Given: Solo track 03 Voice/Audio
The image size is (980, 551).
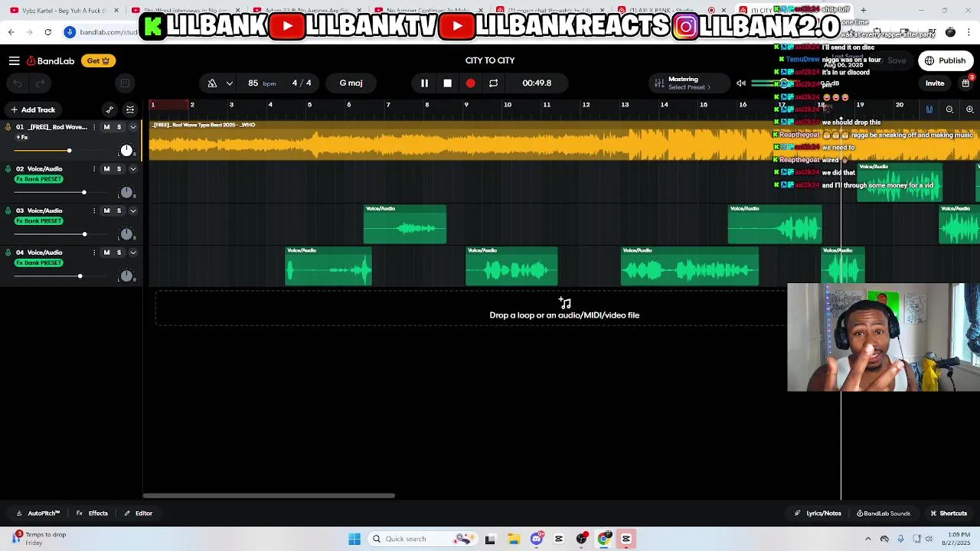Looking at the screenshot, I should [119, 210].
